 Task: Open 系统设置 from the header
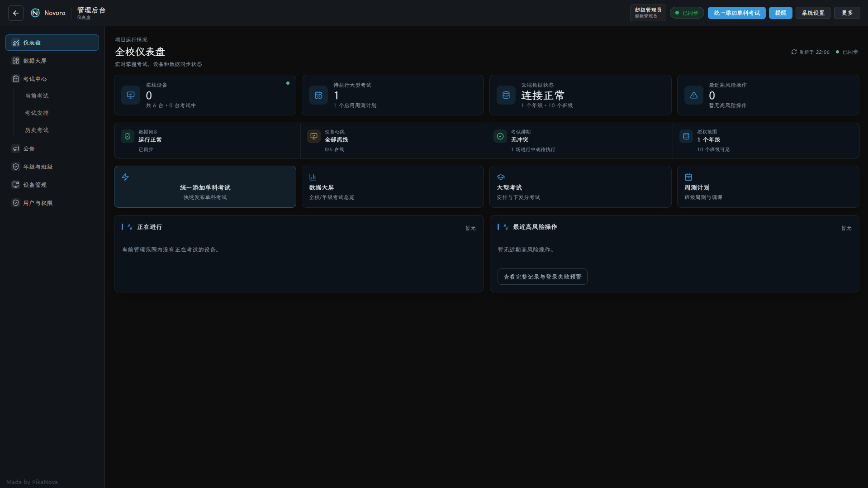tap(813, 13)
